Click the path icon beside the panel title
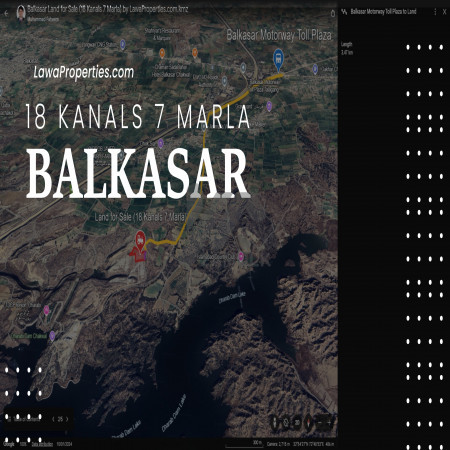Image resolution: width=450 pixels, height=450 pixels. point(344,12)
